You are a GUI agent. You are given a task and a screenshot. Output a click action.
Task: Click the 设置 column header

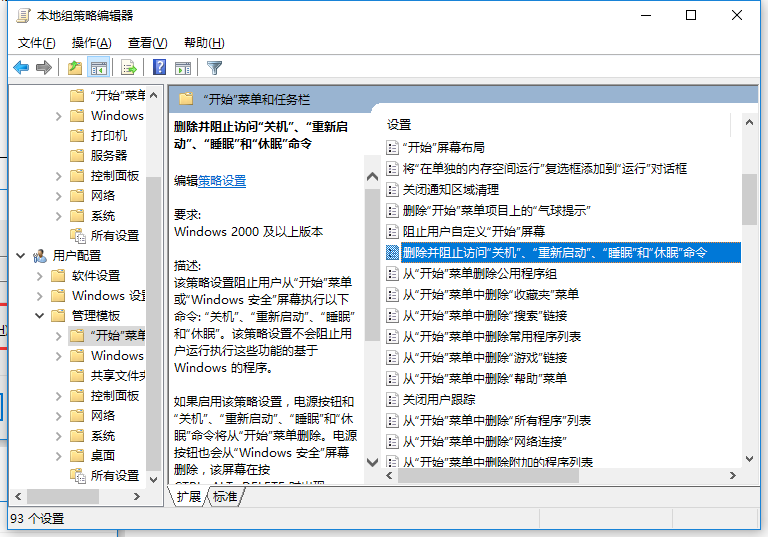(400, 125)
